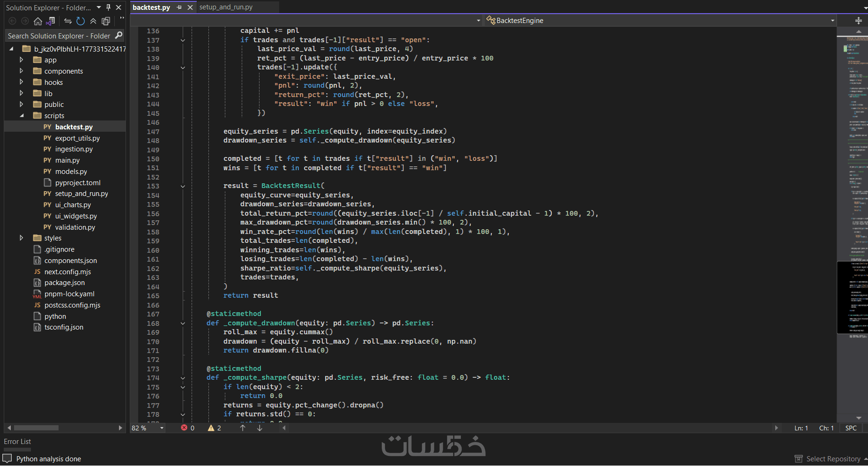Click the Home icon in Solution Explorer

point(38,21)
